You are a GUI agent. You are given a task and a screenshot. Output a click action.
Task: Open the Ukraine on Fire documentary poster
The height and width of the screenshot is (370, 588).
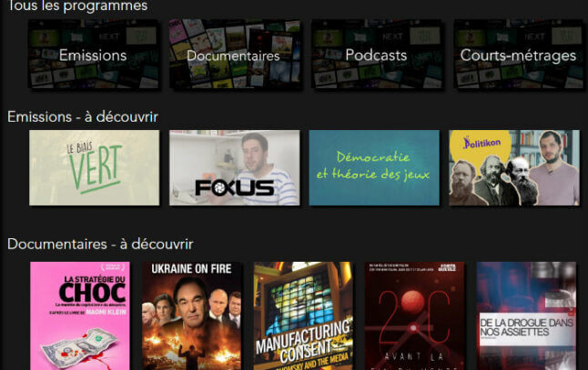pos(192,315)
